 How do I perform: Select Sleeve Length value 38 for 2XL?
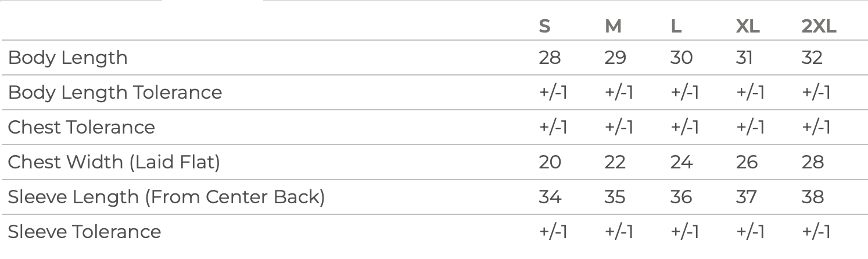pos(812,197)
